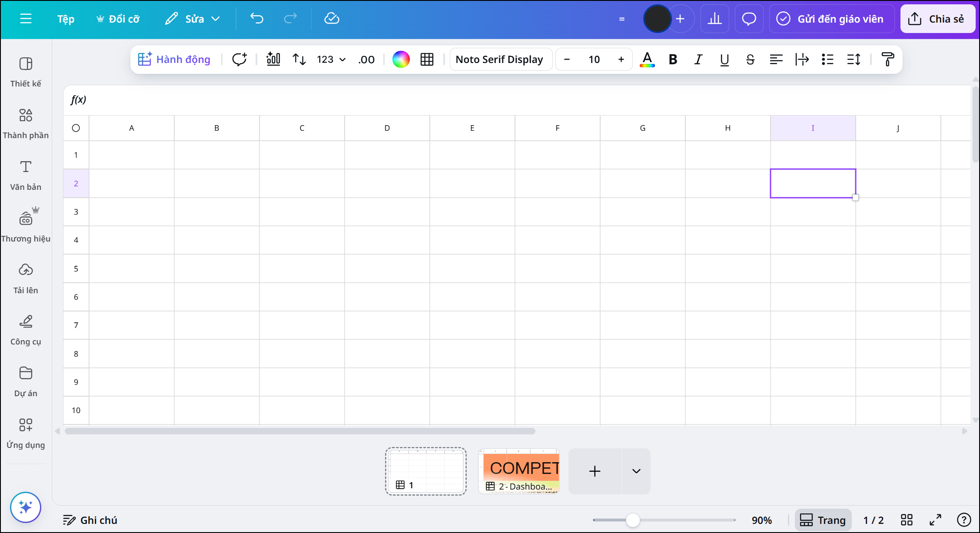Click the undo arrow

click(257, 18)
